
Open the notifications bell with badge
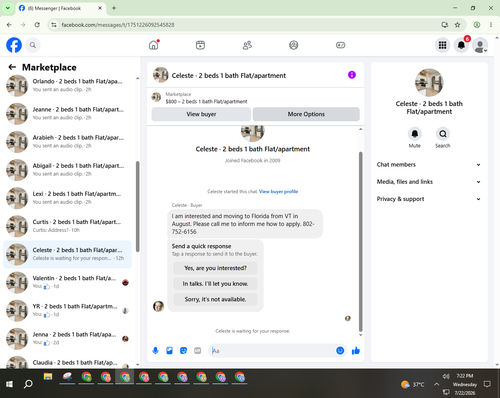click(x=461, y=45)
